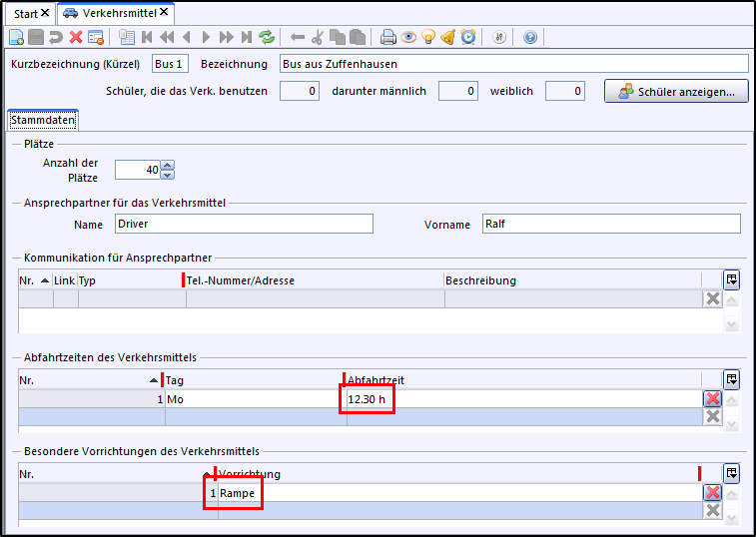This screenshot has height=537, width=756.
Task: Click the Bezeichnung text field
Action: coord(513,64)
